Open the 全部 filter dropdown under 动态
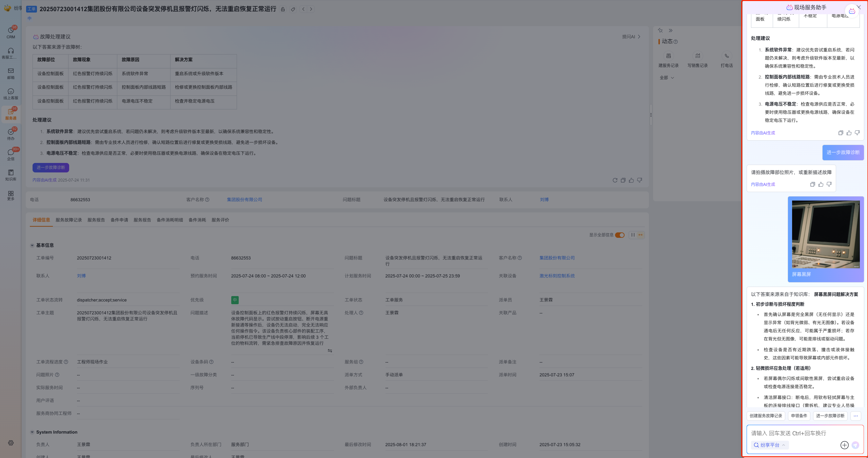 click(x=667, y=78)
